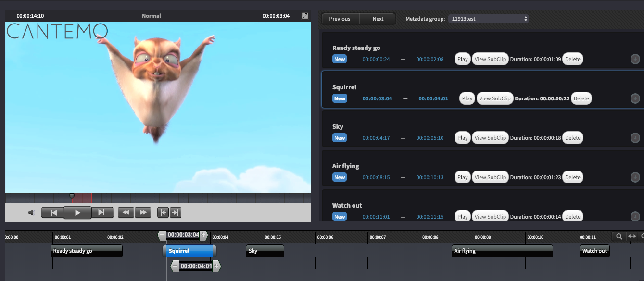Fit timeline width with double-arrow icon
The width and height of the screenshot is (644, 281).
pos(632,236)
